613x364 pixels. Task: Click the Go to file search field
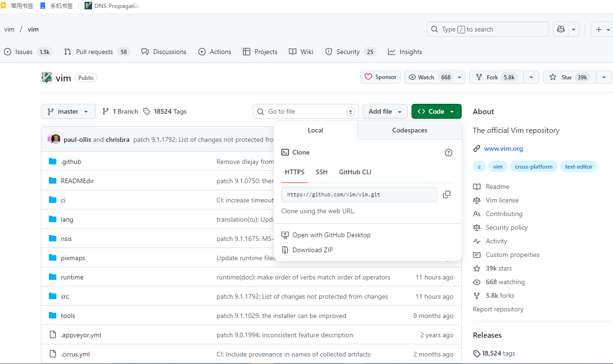tap(306, 111)
